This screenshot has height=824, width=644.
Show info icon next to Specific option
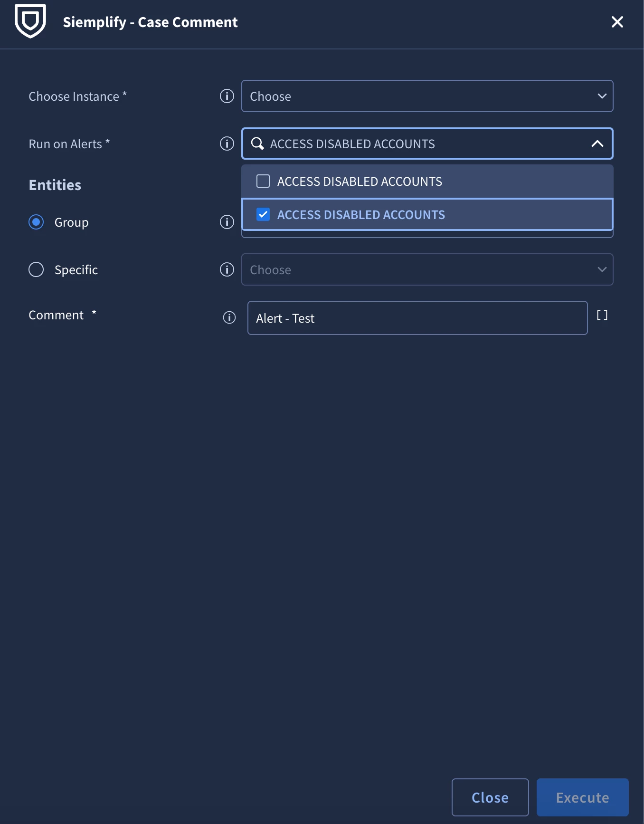(227, 269)
